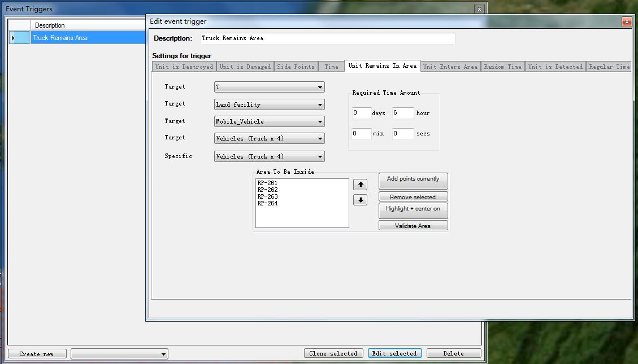Image resolution: width=638 pixels, height=364 pixels.
Task: Select Unit Remains In Area tab
Action: 383,66
